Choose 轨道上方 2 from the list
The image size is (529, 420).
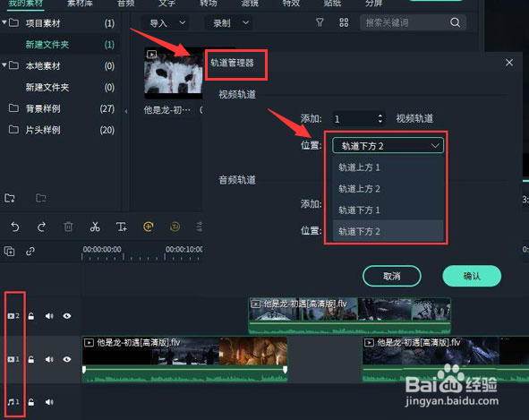[x=388, y=188]
